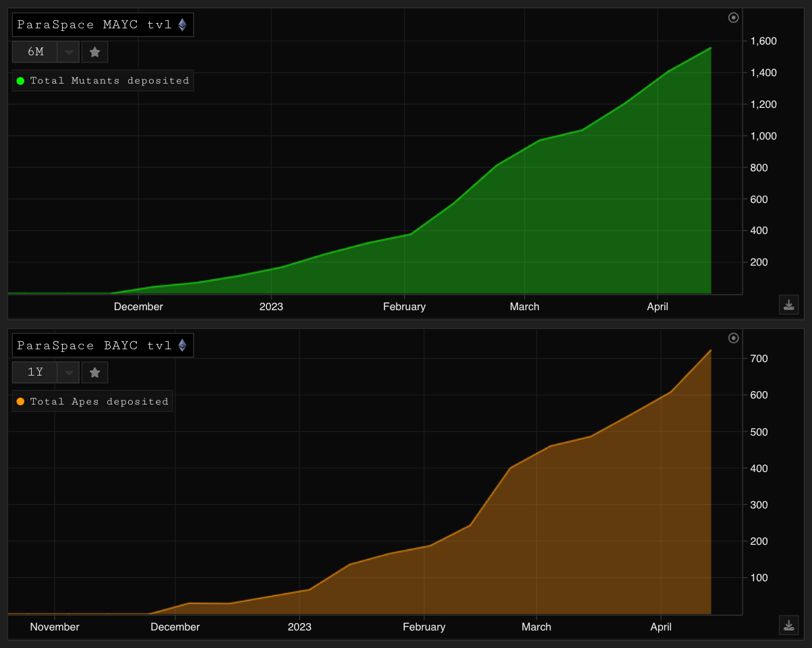
Task: Click March label on MAYC chart axis
Action: pyautogui.click(x=524, y=307)
